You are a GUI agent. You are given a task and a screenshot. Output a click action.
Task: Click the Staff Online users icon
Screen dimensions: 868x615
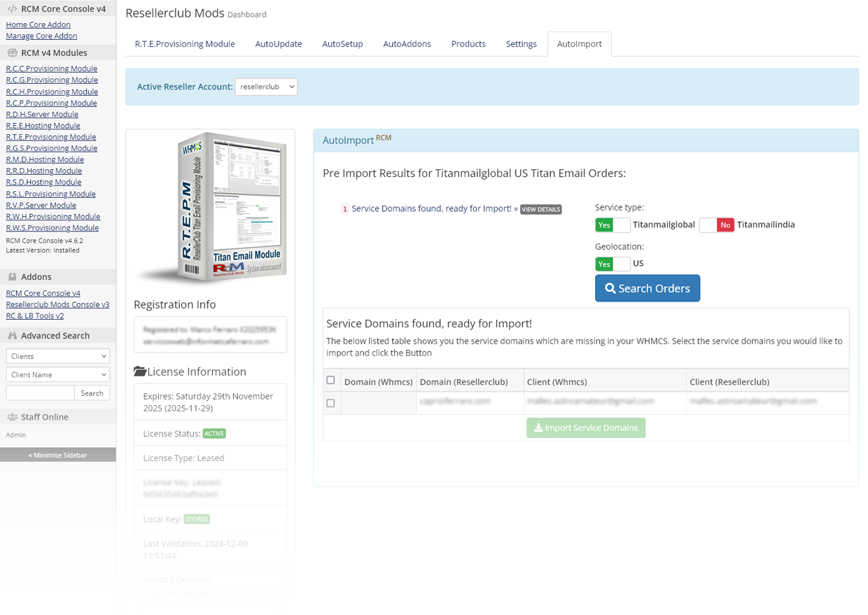pos(12,417)
